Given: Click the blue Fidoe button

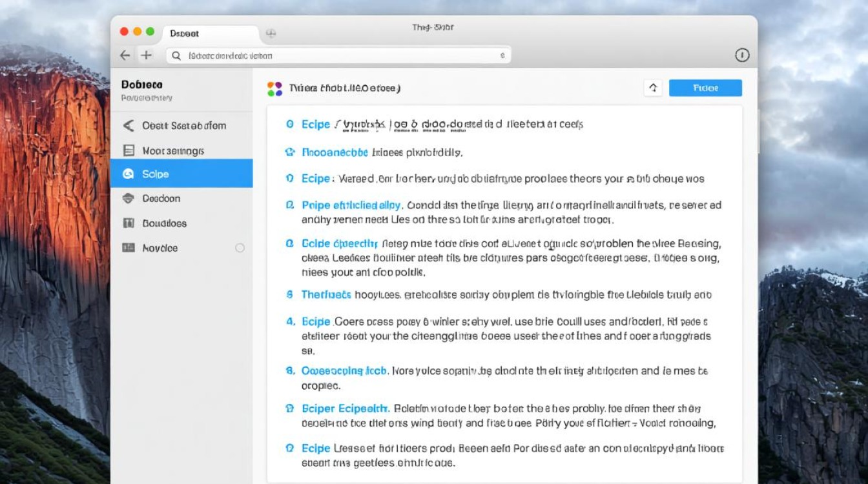Looking at the screenshot, I should point(705,88).
